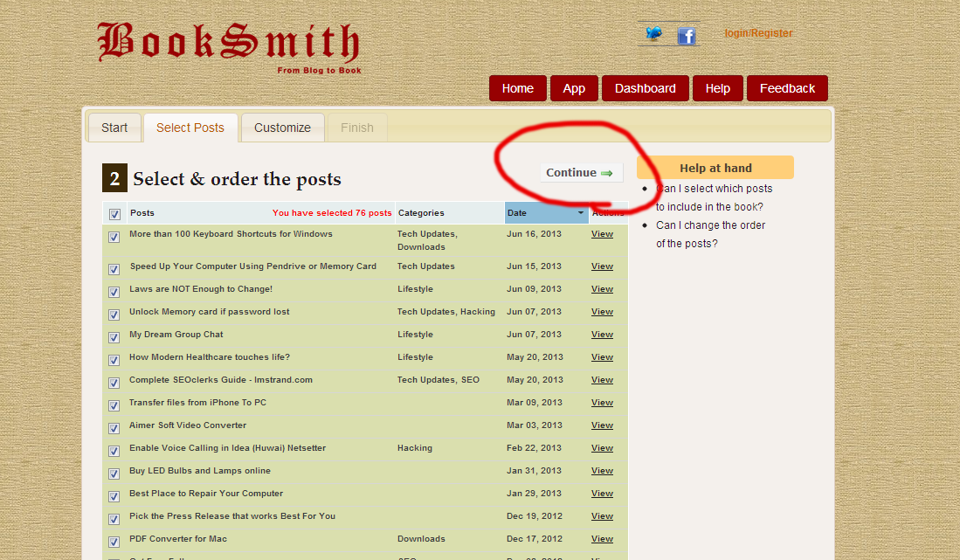960x560 pixels.
Task: View the 'Complete SEOclerks Guide' post
Action: tap(602, 379)
